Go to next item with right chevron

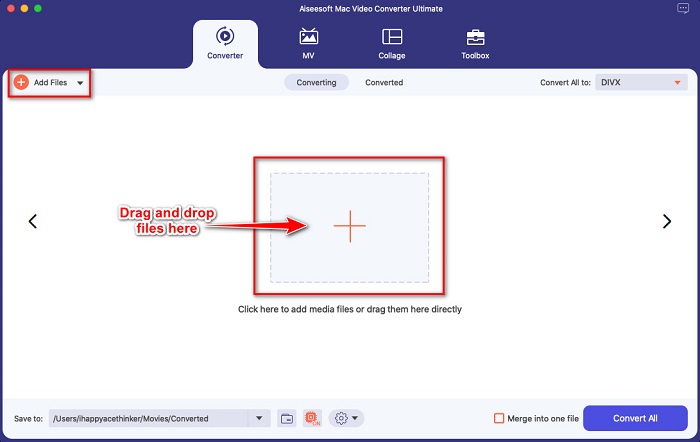point(667,221)
